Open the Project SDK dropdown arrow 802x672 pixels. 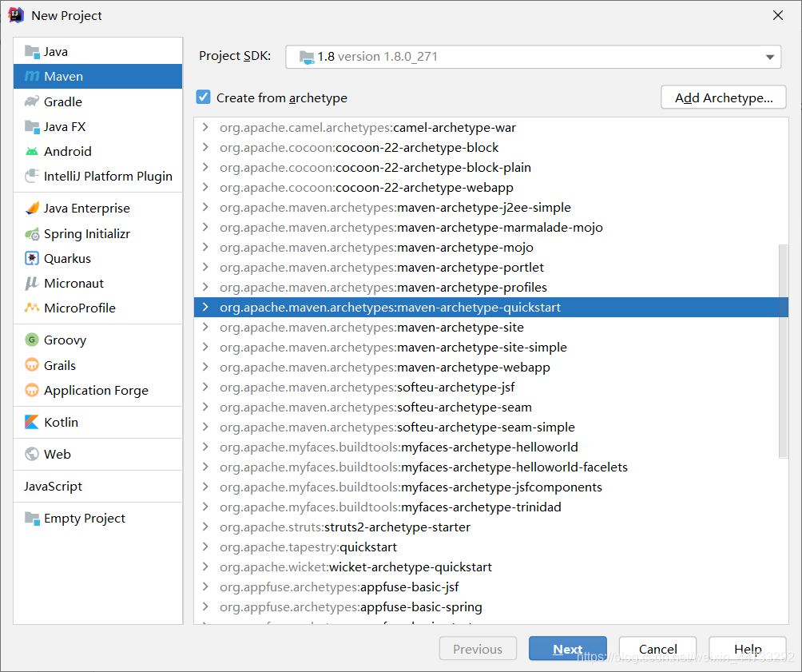coord(770,57)
